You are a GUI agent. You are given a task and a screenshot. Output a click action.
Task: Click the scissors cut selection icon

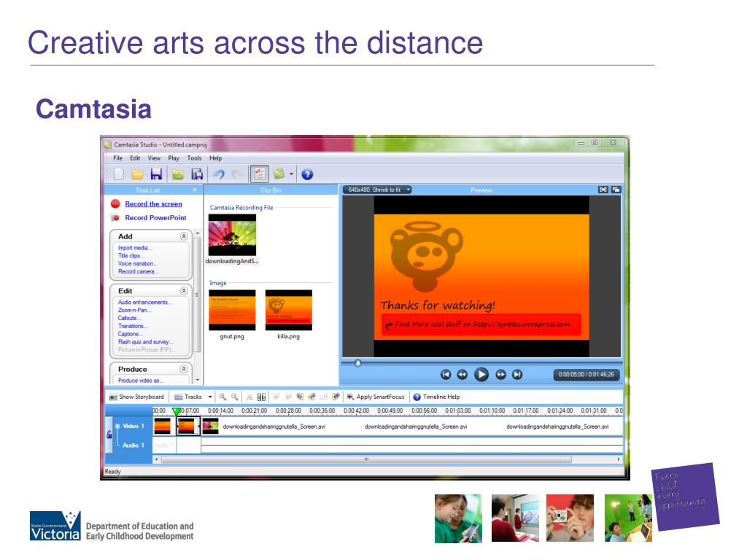point(249,397)
